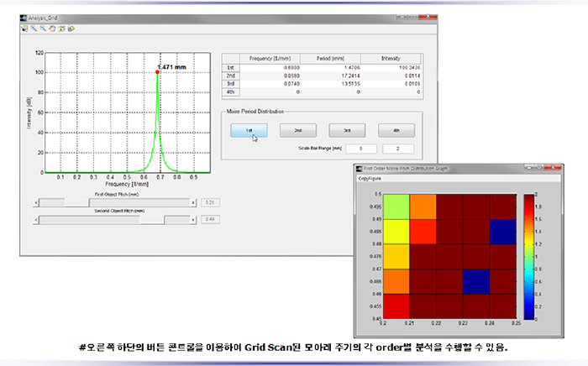Activate the pan hand tool
588x366 pixels.
point(50,28)
